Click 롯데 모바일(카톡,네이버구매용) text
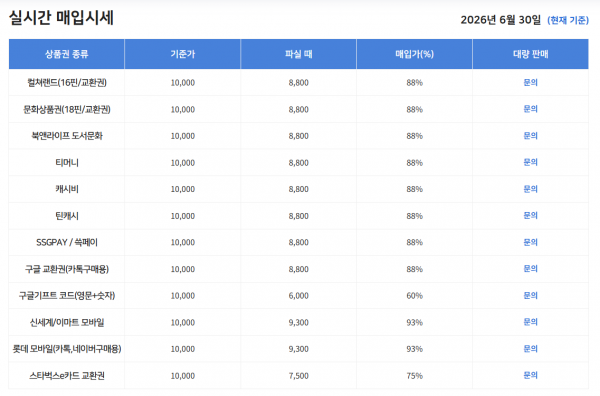 (x=67, y=349)
